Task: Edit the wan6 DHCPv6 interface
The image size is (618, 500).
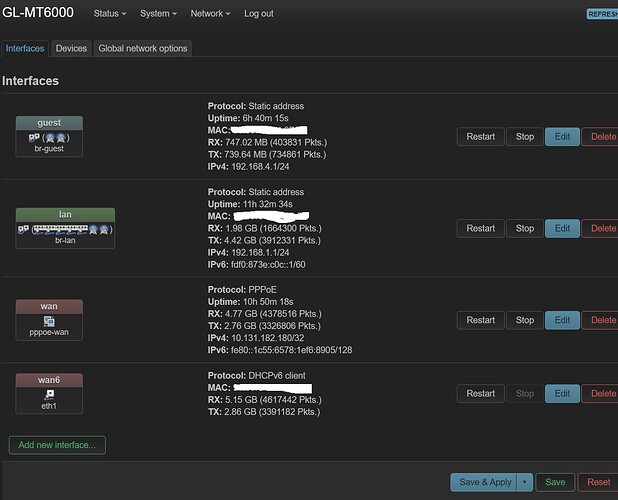Action: (562, 394)
